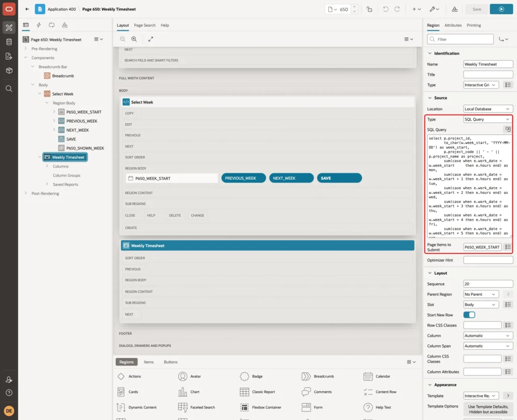This screenshot has height=420, width=517.
Task: Click the Undo icon in top toolbar
Action: [385, 9]
